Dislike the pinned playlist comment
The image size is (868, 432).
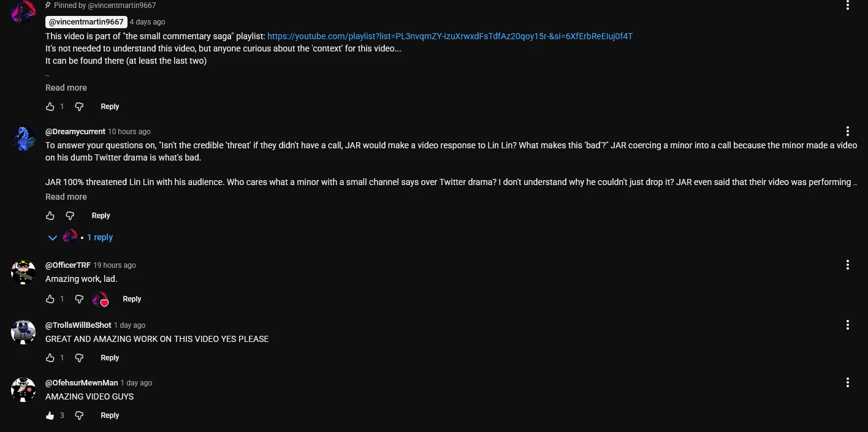tap(79, 107)
